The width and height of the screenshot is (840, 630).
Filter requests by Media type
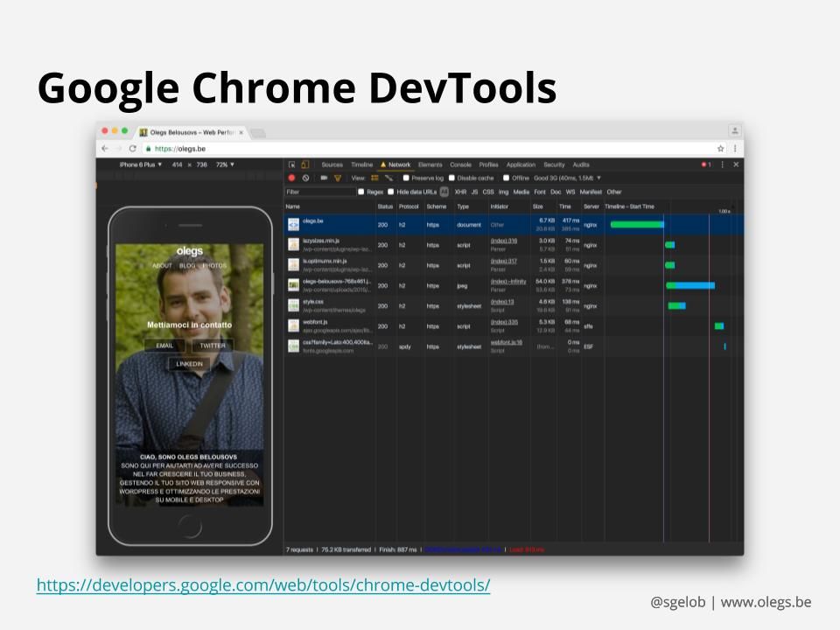[x=521, y=192]
